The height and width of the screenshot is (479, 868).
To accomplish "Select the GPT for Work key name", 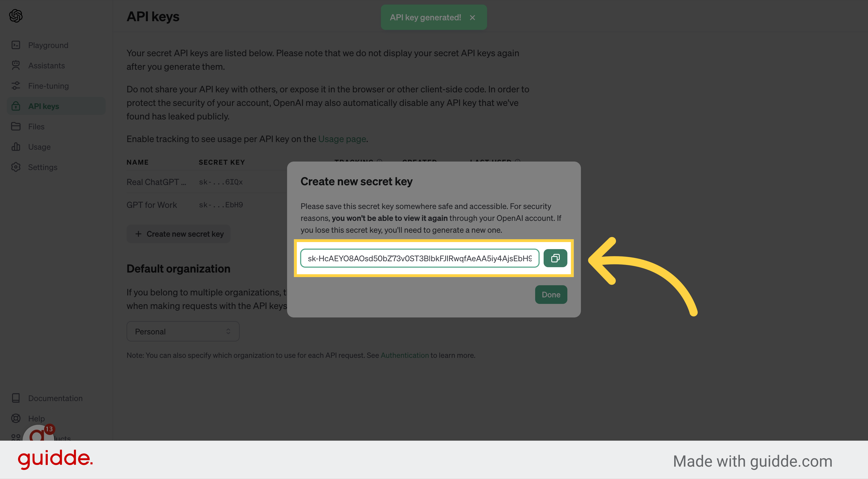I will (152, 205).
